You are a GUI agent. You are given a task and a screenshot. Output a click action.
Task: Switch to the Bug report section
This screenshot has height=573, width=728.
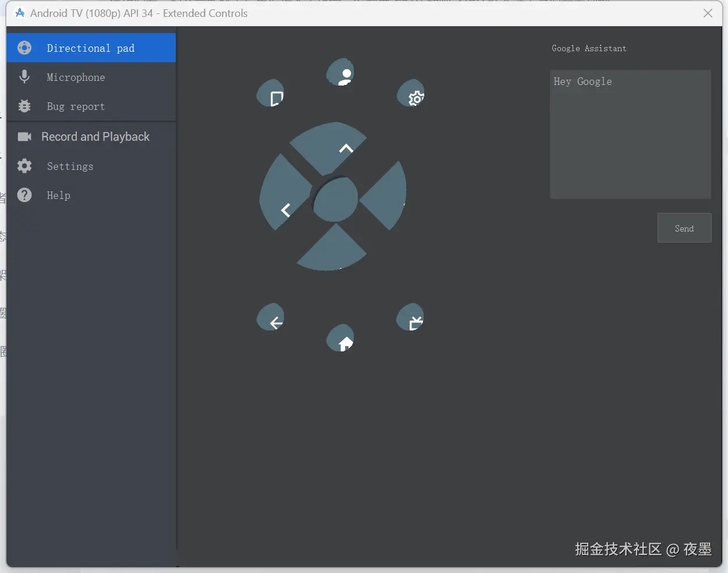coord(91,106)
